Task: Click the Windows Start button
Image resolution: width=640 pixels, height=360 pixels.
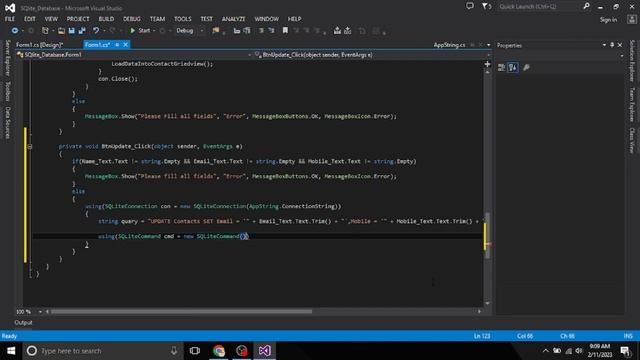Action: point(11,351)
